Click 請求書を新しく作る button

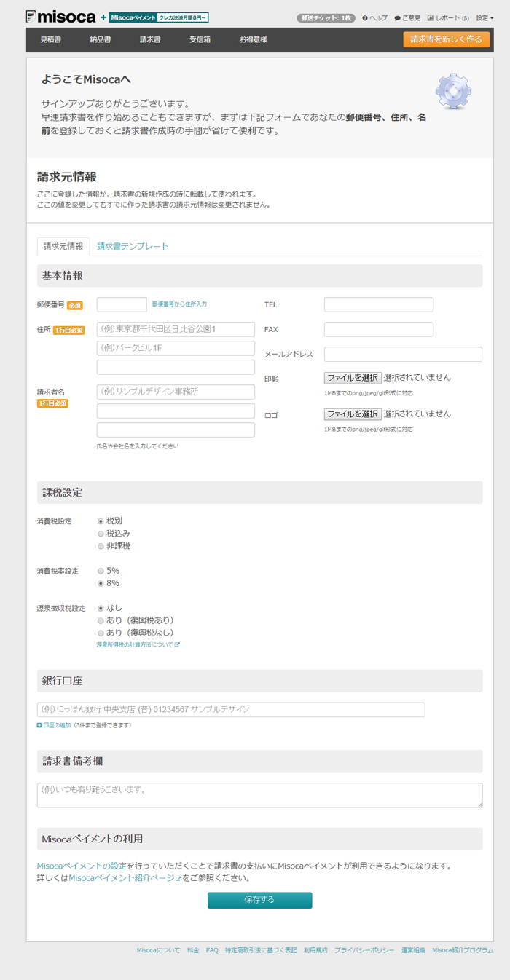click(x=446, y=39)
